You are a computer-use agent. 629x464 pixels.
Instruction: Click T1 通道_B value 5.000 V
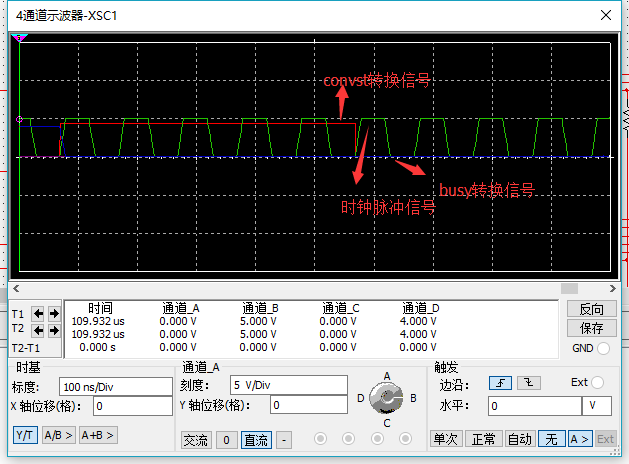pyautogui.click(x=258, y=321)
